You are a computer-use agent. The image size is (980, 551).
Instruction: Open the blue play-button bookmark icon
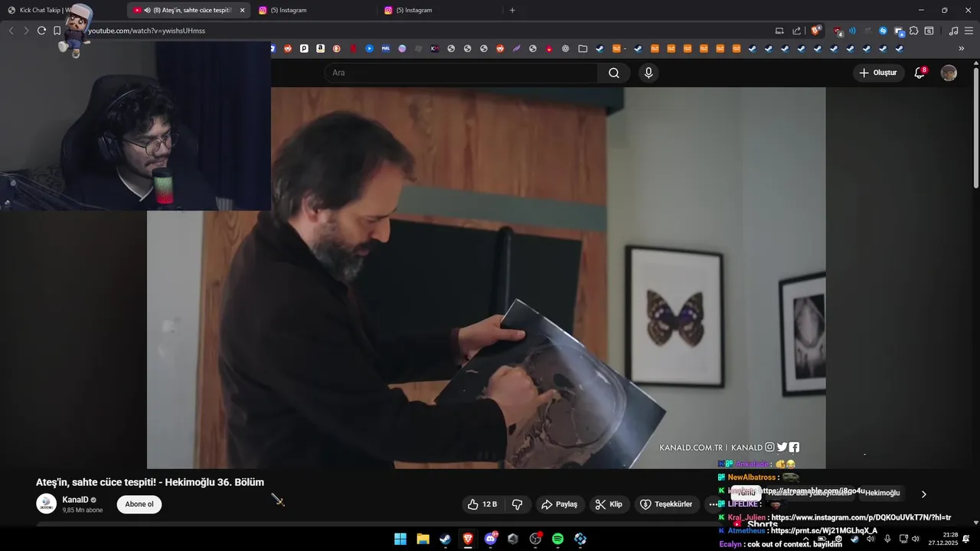coord(369,48)
